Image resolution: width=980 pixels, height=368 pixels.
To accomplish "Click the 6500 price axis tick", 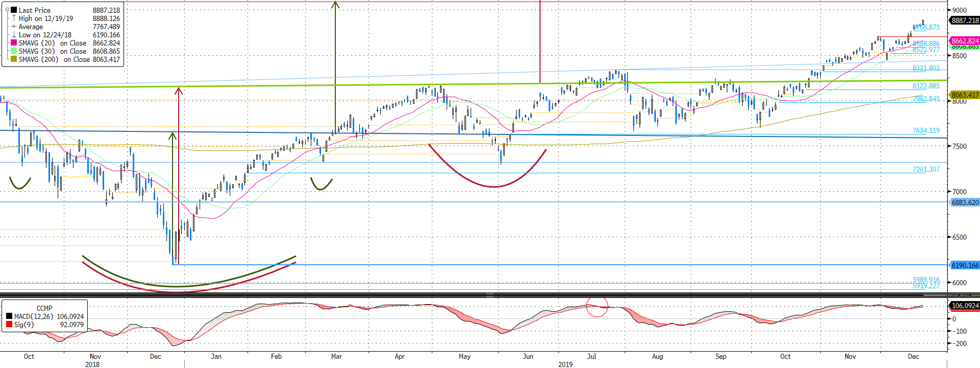I will pos(959,237).
